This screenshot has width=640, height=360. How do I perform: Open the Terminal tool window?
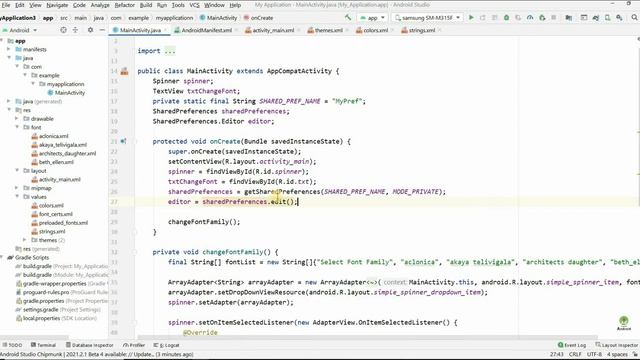[x=43, y=345]
